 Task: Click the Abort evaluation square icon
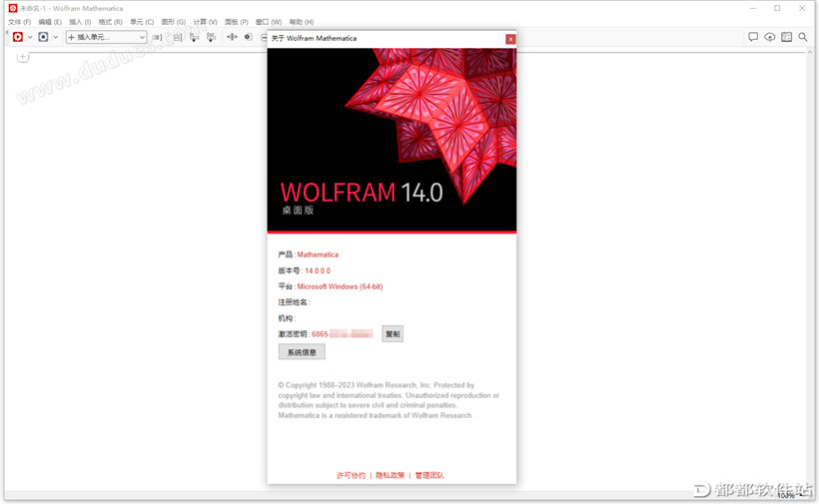43,37
